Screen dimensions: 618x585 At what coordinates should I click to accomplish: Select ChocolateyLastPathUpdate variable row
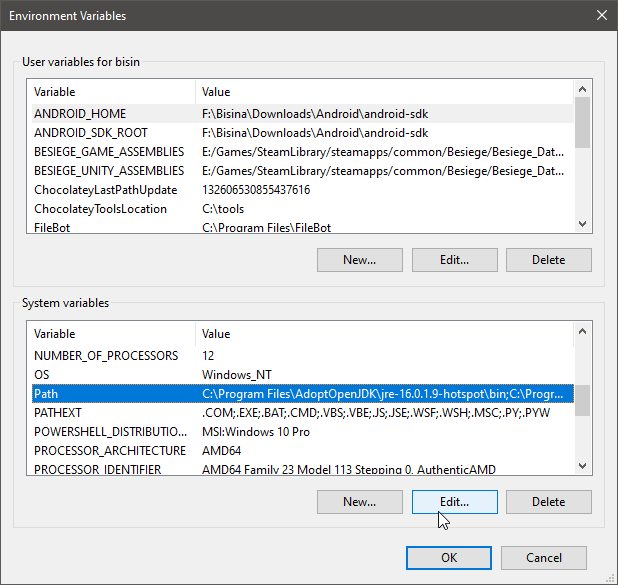[x=302, y=190]
